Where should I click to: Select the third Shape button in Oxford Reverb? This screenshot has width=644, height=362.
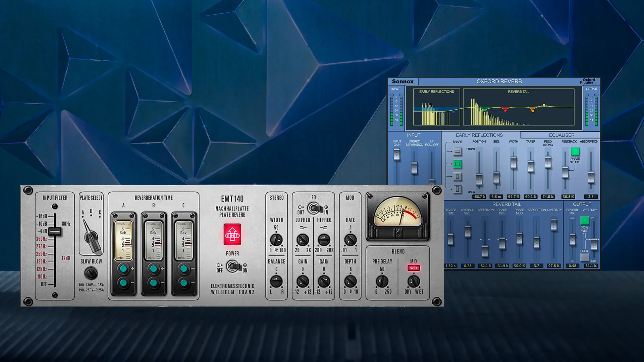458,177
